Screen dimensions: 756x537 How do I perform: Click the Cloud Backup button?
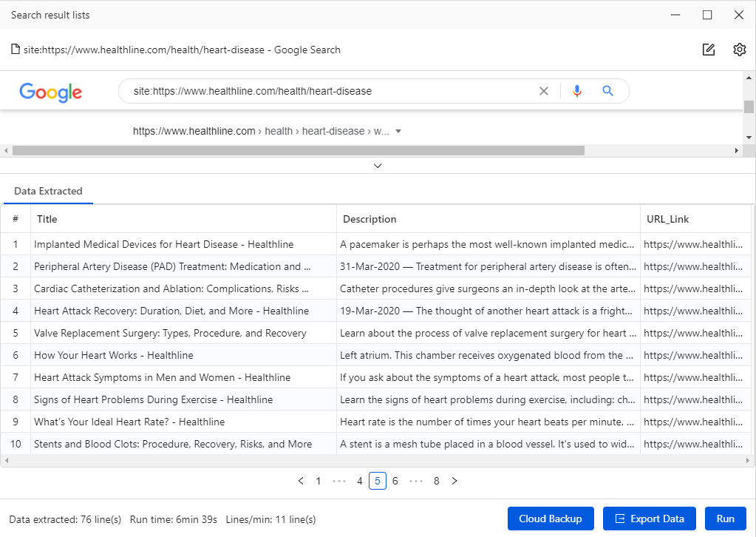[x=551, y=519]
